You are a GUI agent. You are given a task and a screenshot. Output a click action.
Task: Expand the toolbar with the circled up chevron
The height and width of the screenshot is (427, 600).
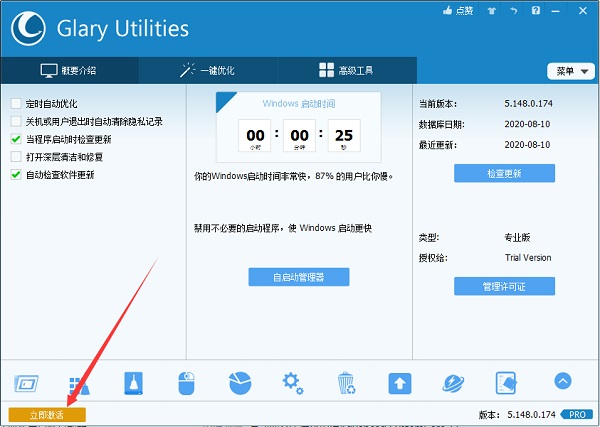coord(562,381)
